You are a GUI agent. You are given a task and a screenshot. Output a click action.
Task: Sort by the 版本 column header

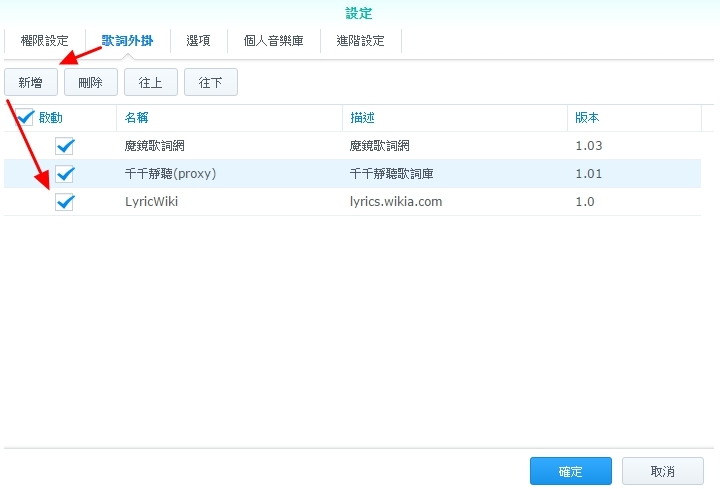coord(587,117)
